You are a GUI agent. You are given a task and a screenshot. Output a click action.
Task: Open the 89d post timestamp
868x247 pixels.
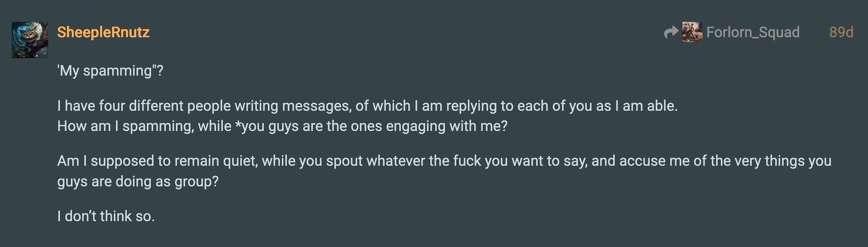(841, 32)
